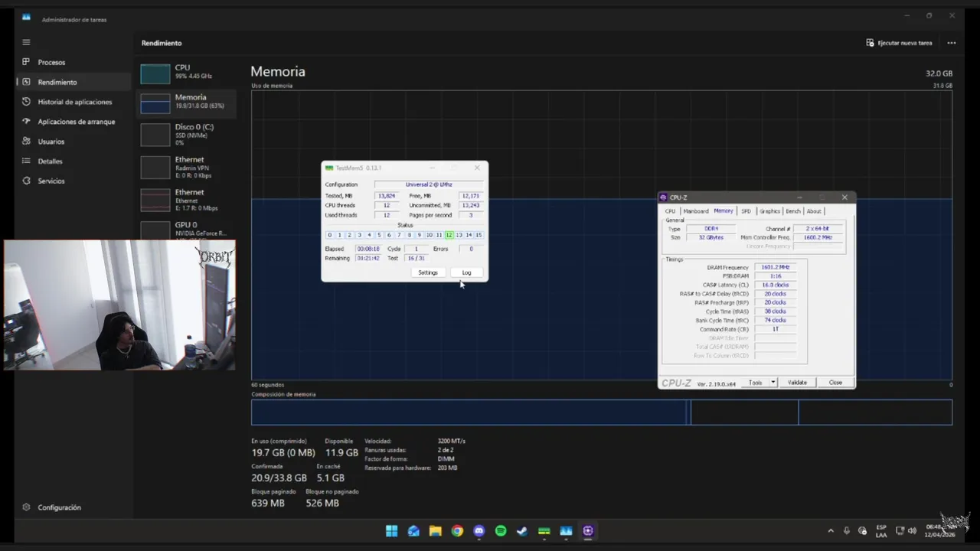Open Procesos in Task Manager sidebar

click(73, 62)
